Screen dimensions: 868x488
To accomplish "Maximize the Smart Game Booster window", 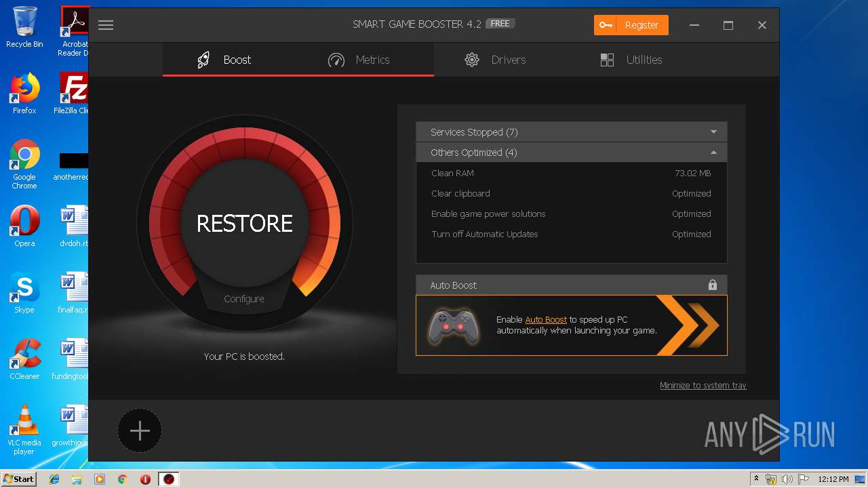I will (x=728, y=25).
